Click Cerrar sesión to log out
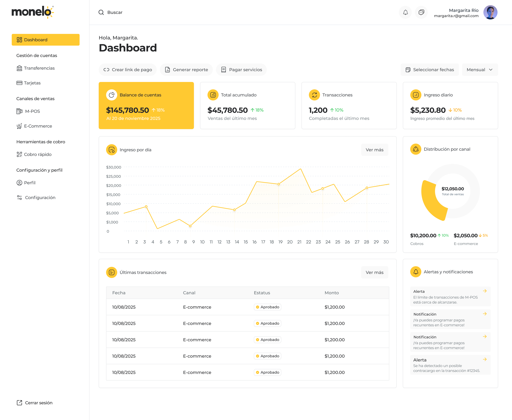 click(39, 403)
